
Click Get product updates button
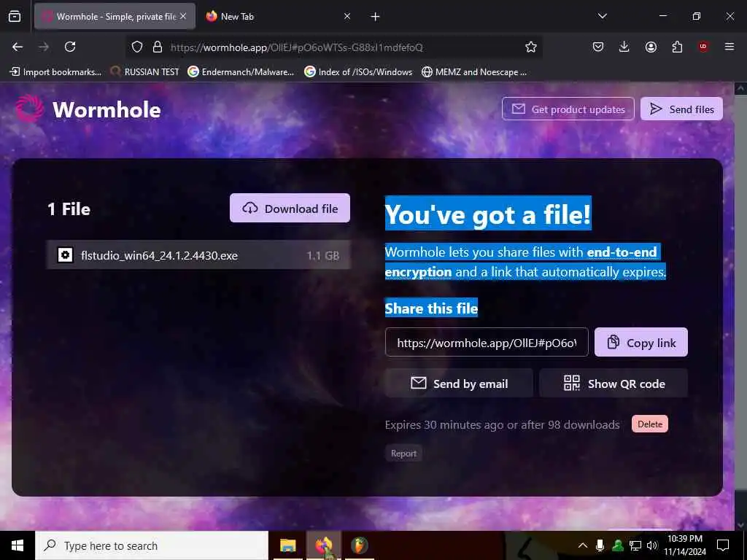[568, 109]
